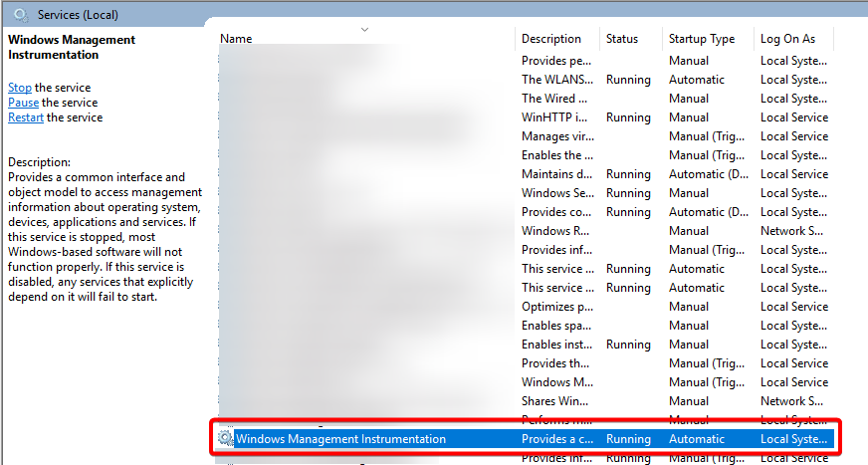This screenshot has width=868, height=465.
Task: Sort by the Description column header
Action: coord(551,39)
